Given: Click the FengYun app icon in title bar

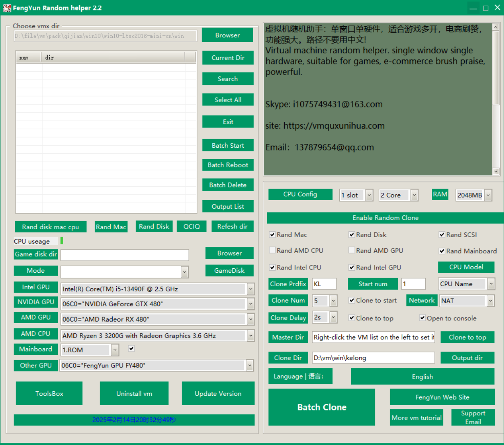Looking at the screenshot, I should click(7, 8).
